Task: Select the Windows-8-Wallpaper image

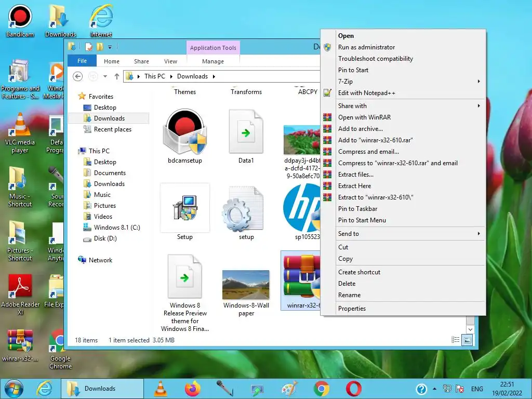Action: point(246,292)
